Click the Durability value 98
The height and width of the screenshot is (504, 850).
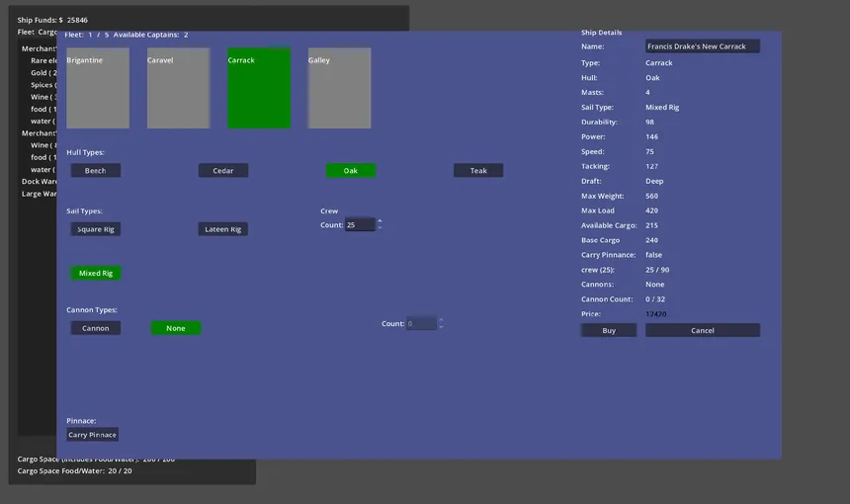[x=649, y=122]
